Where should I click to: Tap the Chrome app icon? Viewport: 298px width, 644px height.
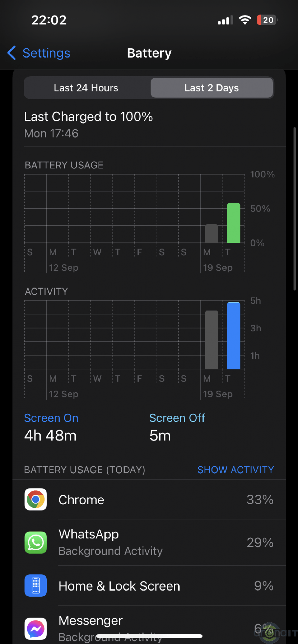point(36,499)
